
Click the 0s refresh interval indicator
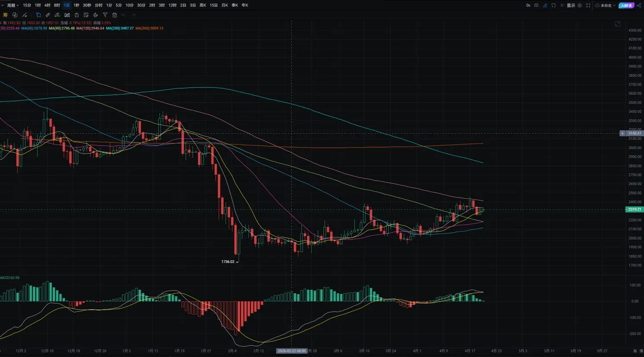tap(528, 6)
